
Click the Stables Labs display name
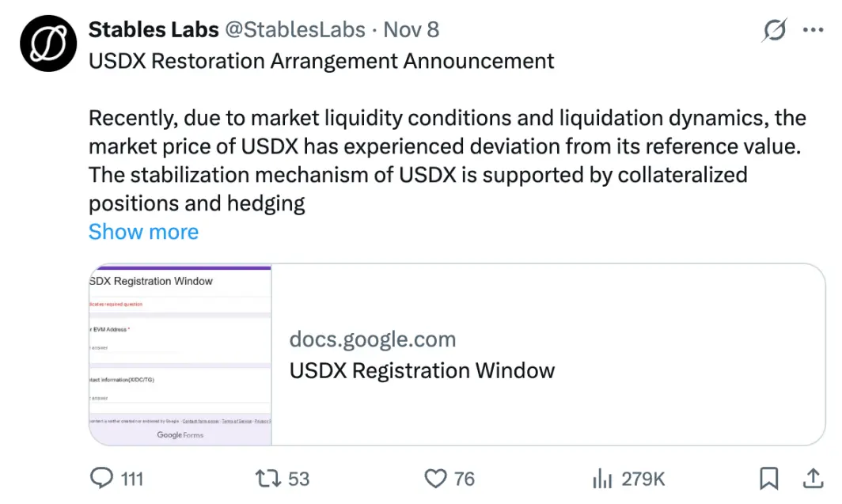(x=154, y=30)
